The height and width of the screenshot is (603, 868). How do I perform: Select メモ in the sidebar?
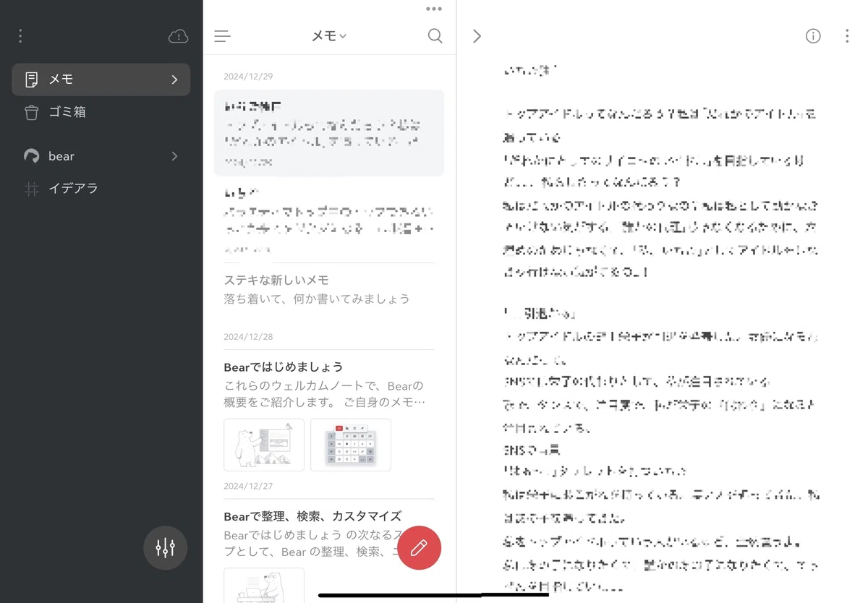(x=101, y=80)
